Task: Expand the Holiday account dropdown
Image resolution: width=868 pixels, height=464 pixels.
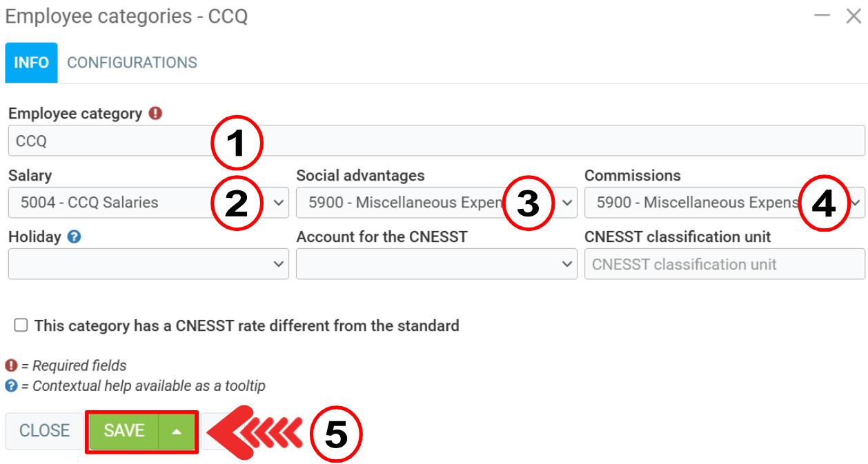Action: pos(148,264)
